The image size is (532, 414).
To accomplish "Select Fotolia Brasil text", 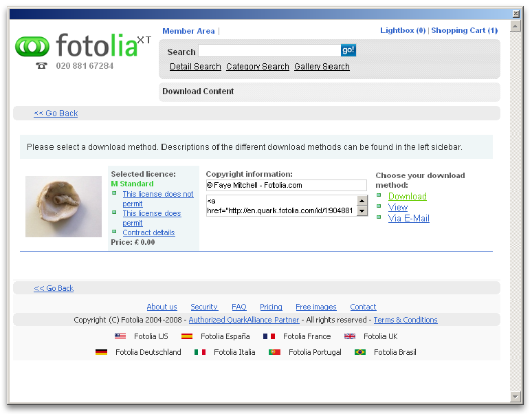I will tap(395, 352).
